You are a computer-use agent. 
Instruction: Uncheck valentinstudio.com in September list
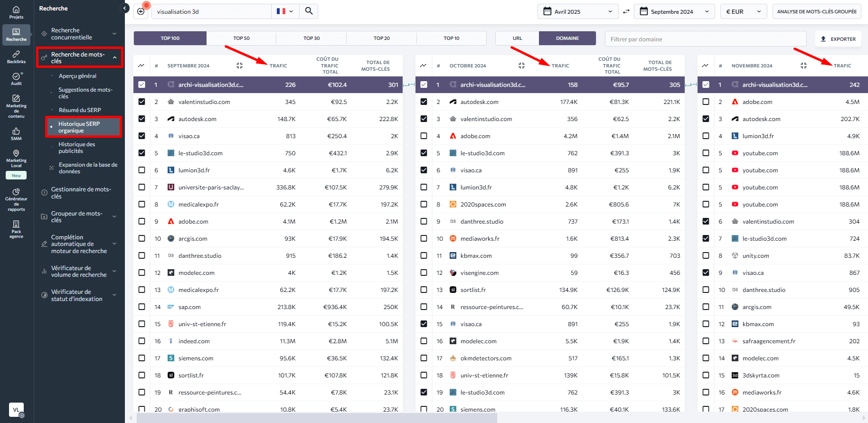coord(142,102)
